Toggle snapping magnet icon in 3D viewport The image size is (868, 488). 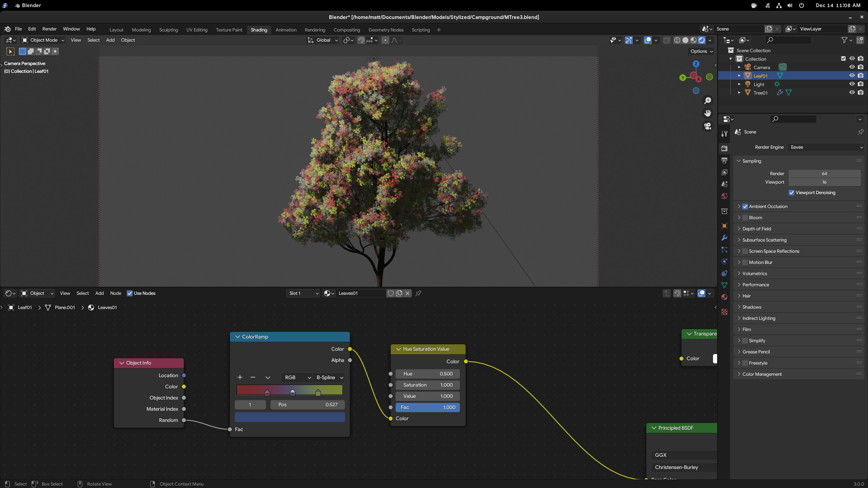pyautogui.click(x=361, y=40)
